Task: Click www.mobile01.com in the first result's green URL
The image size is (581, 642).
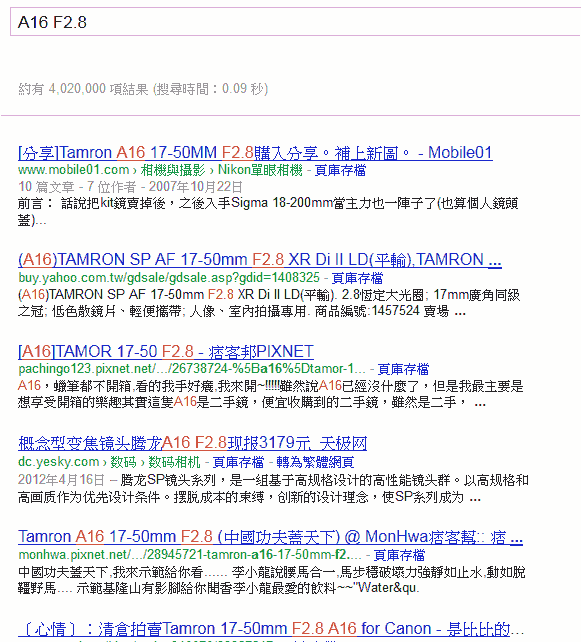Action: (74, 170)
